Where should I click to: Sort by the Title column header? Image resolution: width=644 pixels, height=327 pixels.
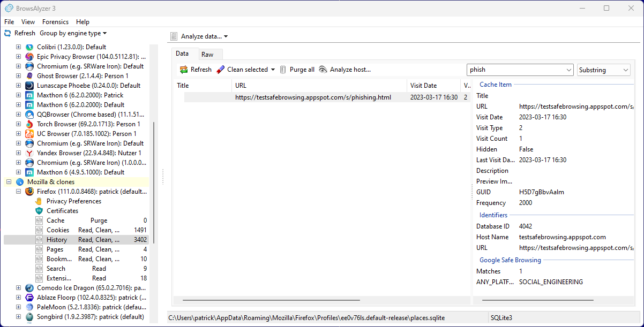(x=202, y=86)
